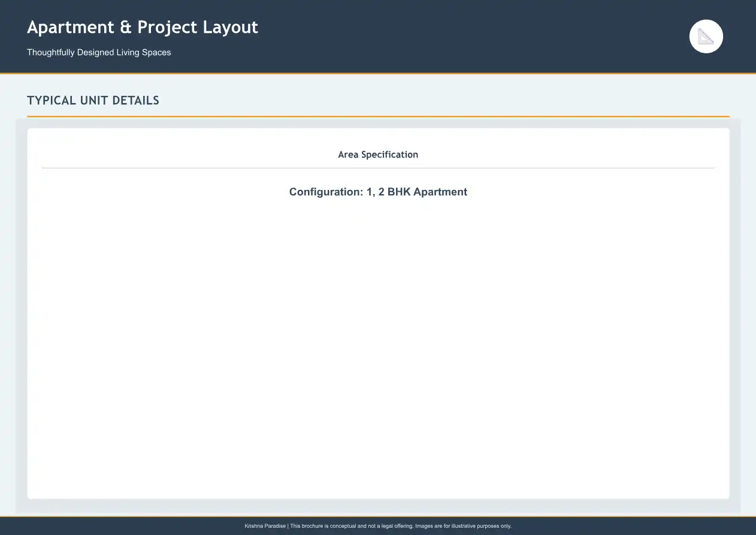Click the orange stripe beneath the header banner
Screen dimensions: 756x535
[x=378, y=74]
